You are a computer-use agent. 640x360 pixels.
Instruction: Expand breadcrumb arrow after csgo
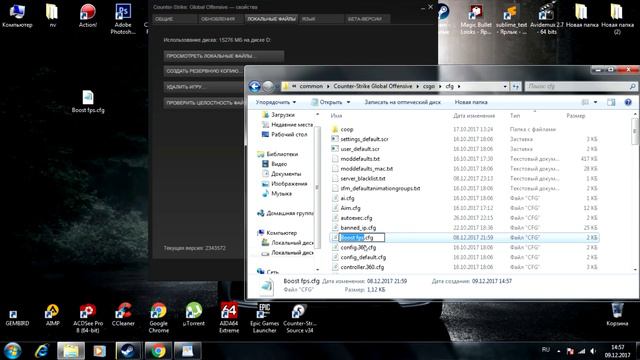[x=440, y=87]
